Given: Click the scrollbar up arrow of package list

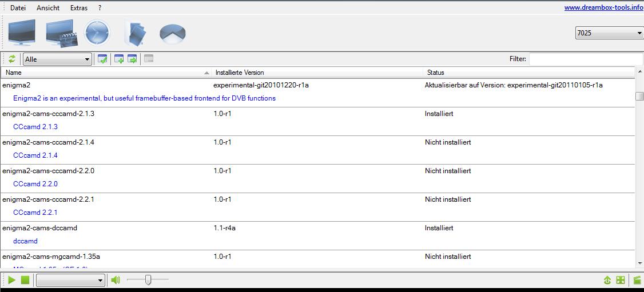Looking at the screenshot, I should coord(639,71).
